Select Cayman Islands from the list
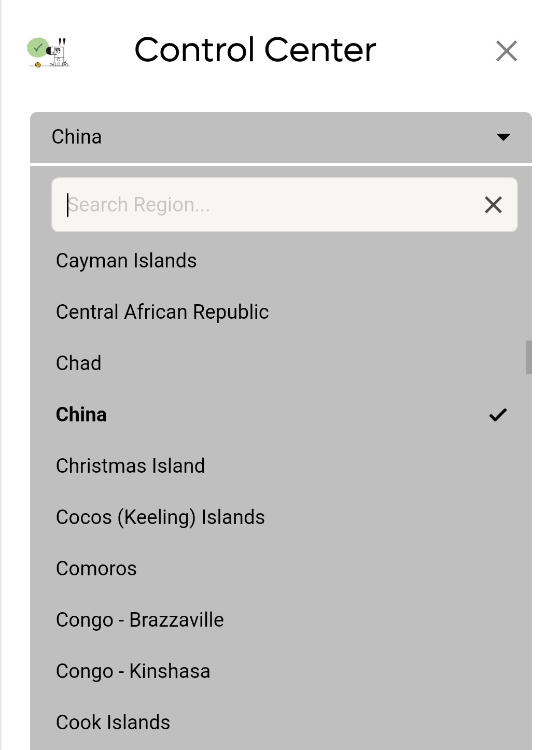Screen dimensions: 560x750 tap(126, 261)
